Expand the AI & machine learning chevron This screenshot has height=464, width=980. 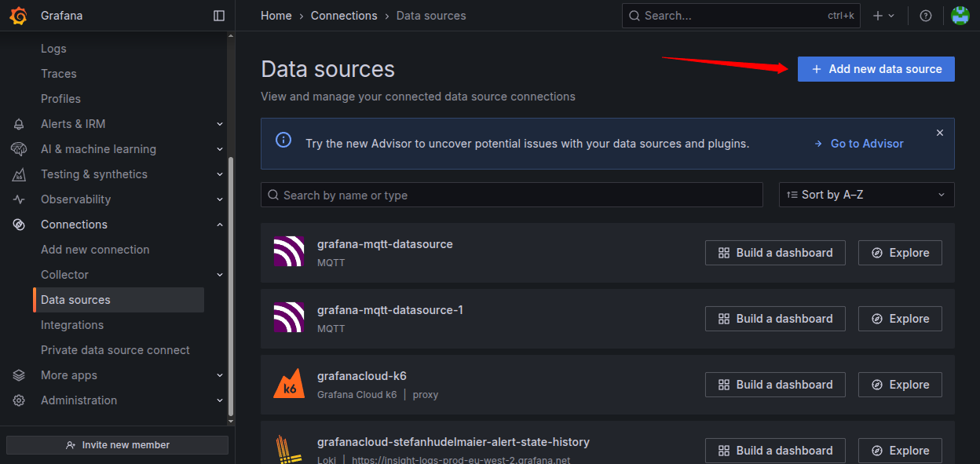pos(220,149)
